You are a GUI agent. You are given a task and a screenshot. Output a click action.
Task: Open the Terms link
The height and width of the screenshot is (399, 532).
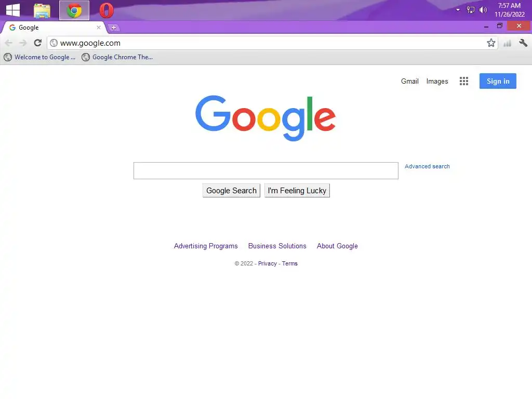pyautogui.click(x=290, y=263)
